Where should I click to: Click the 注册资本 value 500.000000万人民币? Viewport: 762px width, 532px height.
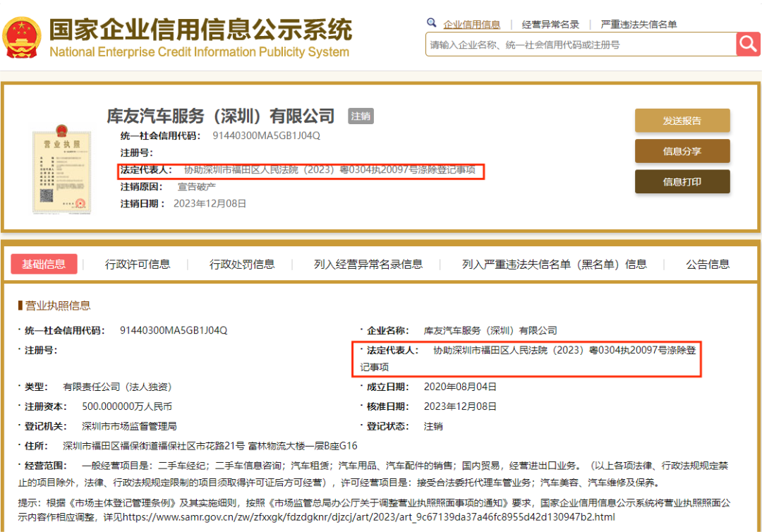(x=127, y=406)
